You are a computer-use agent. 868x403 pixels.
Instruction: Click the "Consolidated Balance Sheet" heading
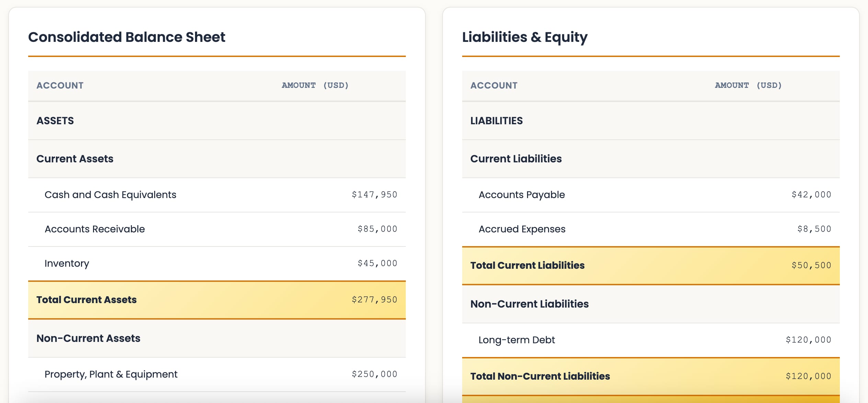[x=127, y=37]
